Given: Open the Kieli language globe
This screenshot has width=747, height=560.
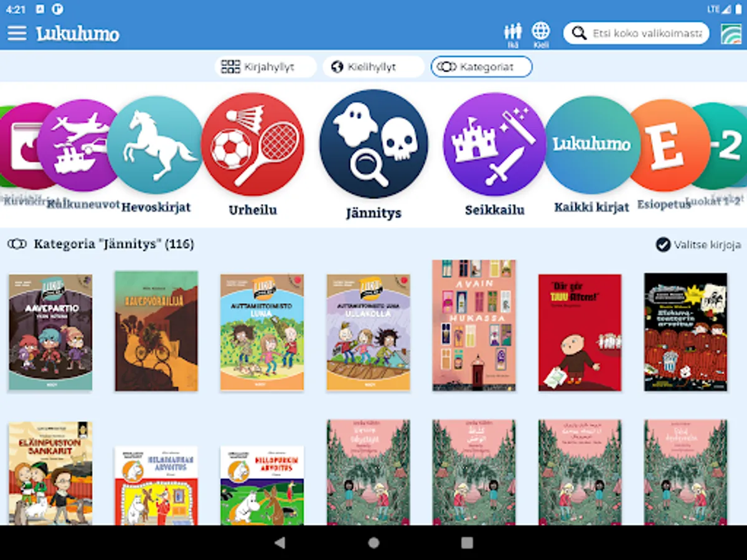Looking at the screenshot, I should click(540, 35).
